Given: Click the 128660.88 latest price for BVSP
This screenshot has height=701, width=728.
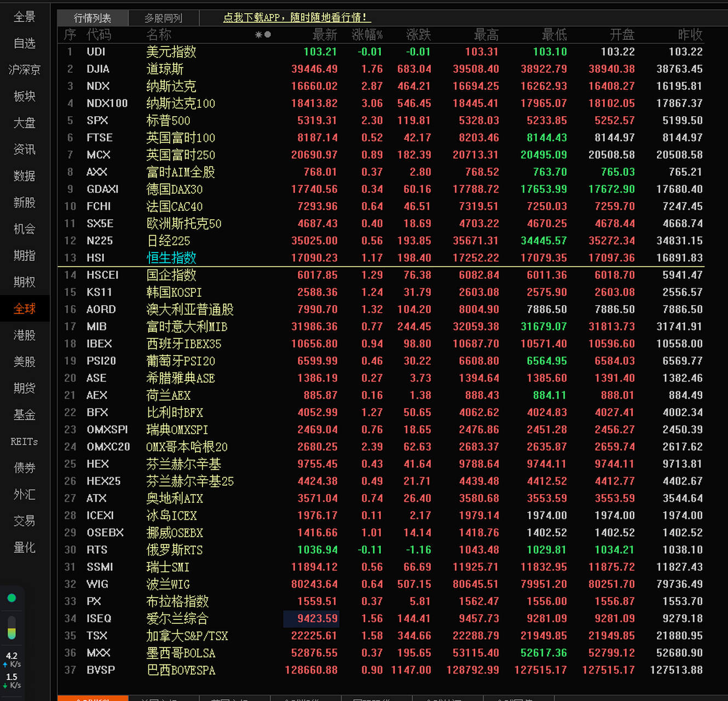Looking at the screenshot, I should pos(311,670).
